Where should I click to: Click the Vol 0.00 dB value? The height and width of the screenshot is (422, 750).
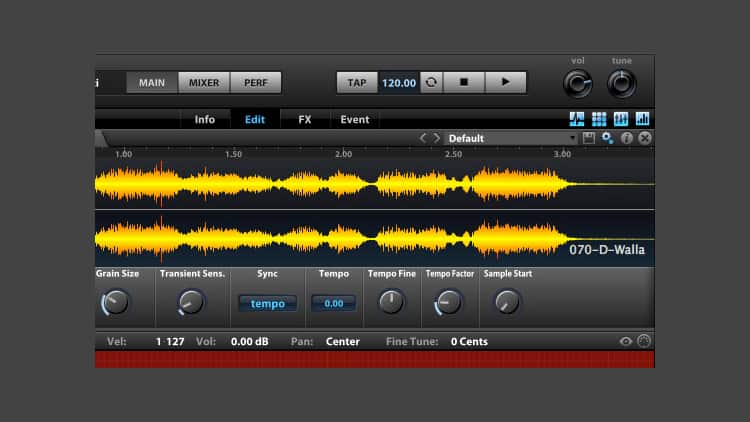tap(249, 342)
